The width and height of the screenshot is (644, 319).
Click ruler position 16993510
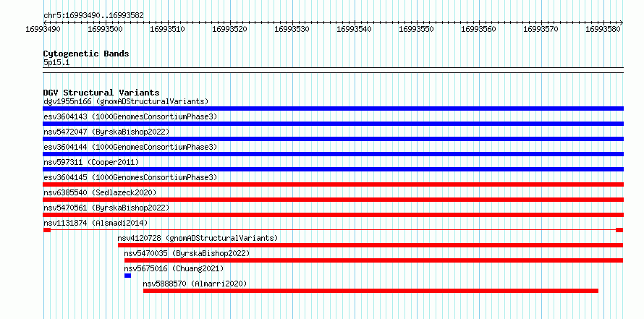tap(168, 29)
